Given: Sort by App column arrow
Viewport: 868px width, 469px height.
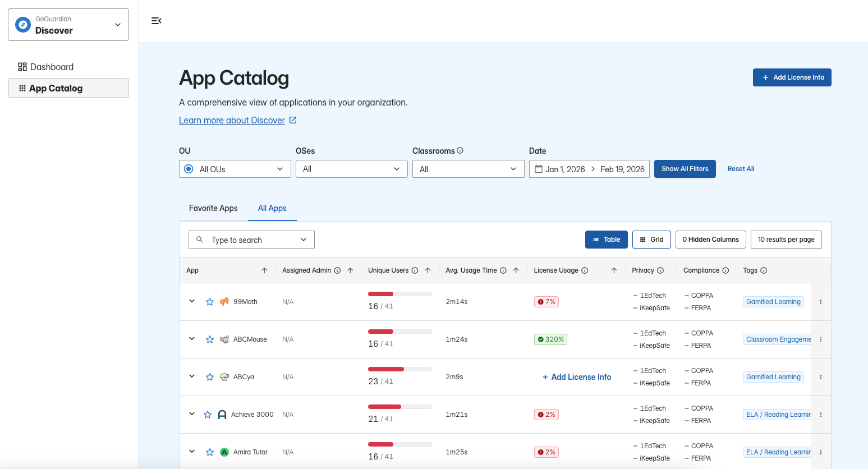Looking at the screenshot, I should pos(264,270).
